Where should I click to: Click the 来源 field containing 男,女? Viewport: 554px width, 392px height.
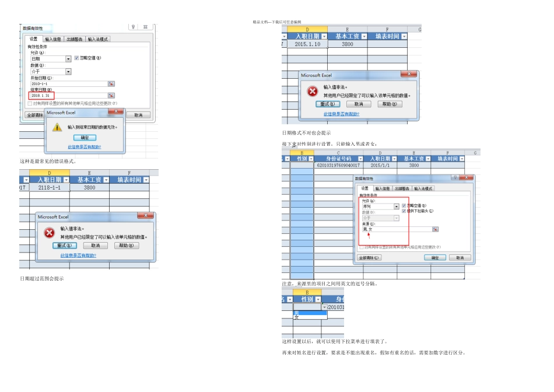click(397, 229)
